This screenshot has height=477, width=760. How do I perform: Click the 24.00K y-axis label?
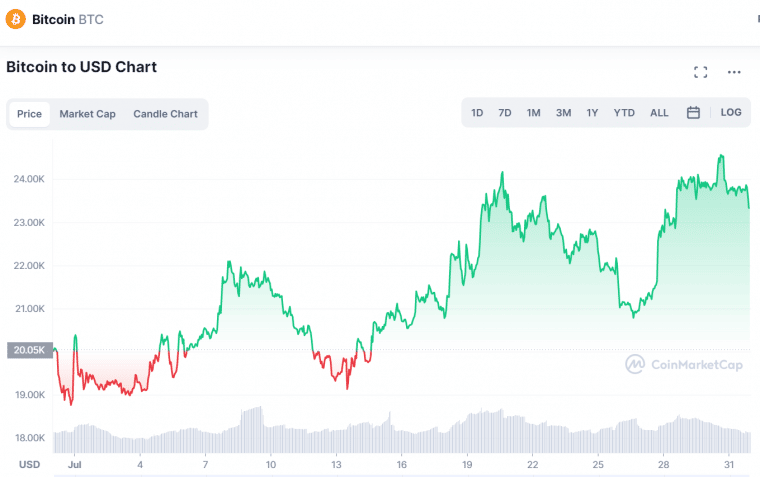click(29, 179)
